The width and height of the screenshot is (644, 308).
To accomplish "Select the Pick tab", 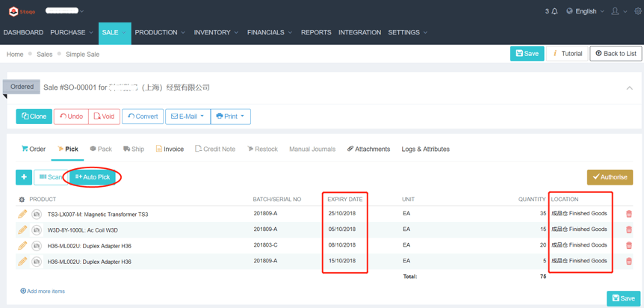I will [x=67, y=150].
